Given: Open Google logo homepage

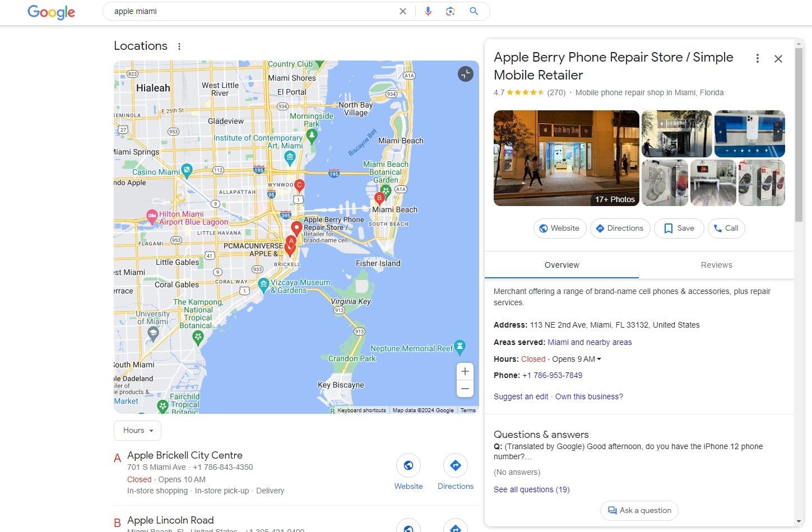Looking at the screenshot, I should tap(51, 12).
